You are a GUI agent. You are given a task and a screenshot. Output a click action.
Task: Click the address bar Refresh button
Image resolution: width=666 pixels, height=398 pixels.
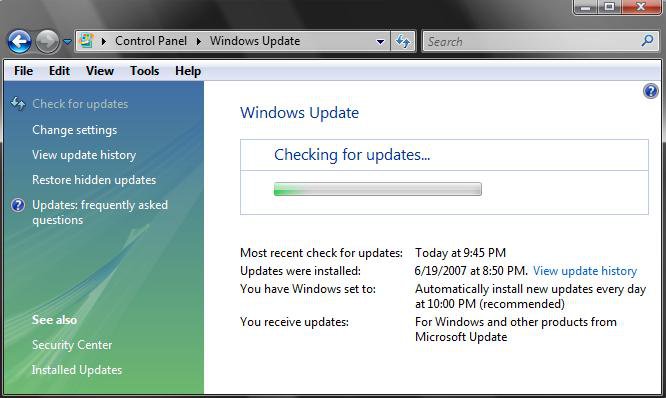pyautogui.click(x=403, y=41)
